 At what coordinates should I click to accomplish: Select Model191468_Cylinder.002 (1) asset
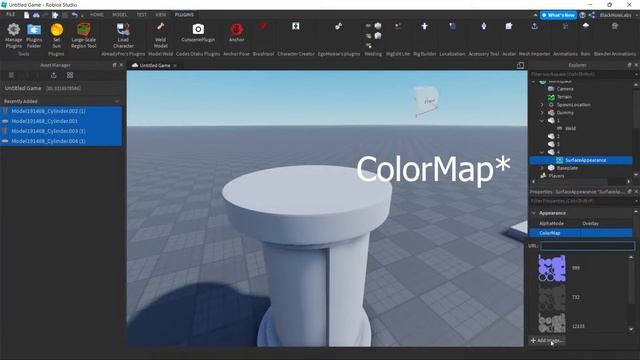[61, 111]
